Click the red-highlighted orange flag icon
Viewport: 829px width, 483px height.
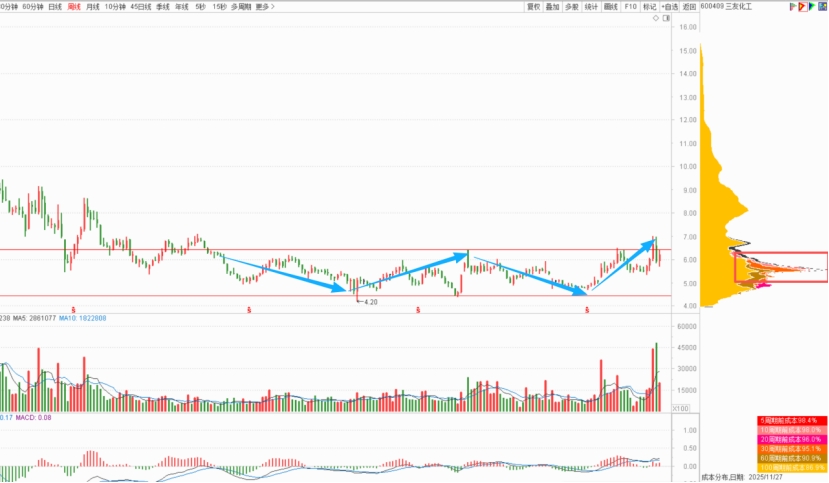pos(803,7)
